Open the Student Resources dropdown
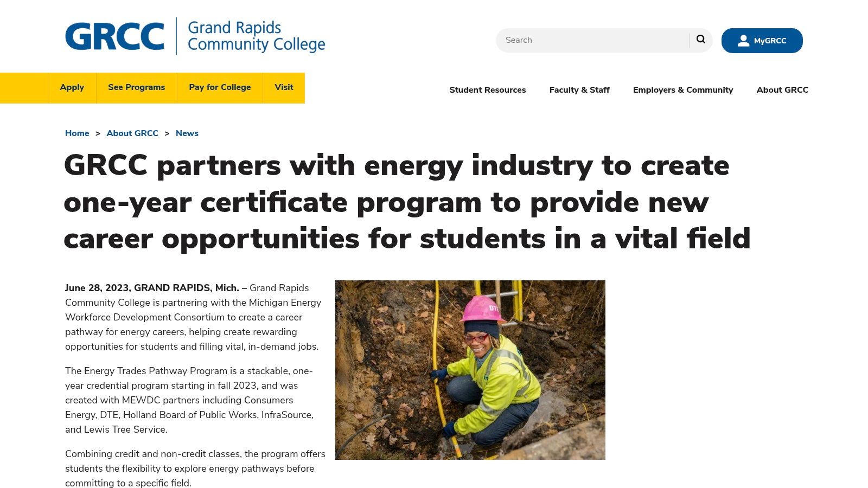The width and height of the screenshot is (868, 488). pyautogui.click(x=487, y=90)
